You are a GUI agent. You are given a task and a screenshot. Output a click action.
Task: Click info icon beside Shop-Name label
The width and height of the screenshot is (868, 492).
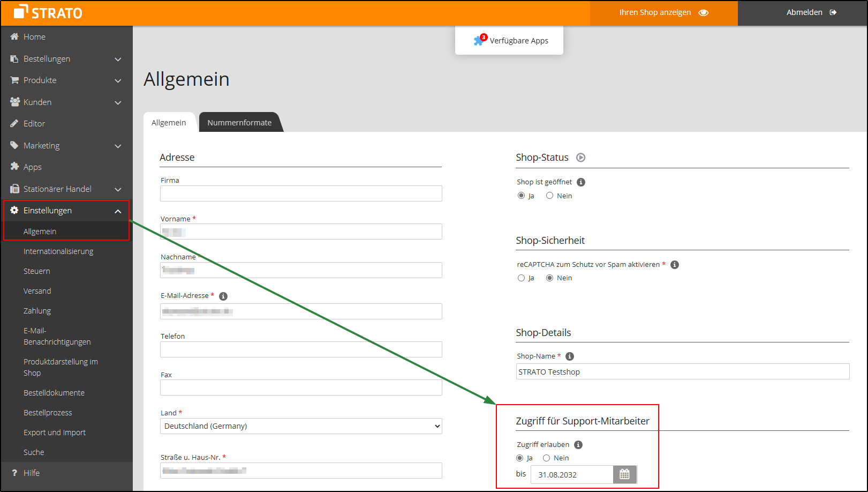570,356
